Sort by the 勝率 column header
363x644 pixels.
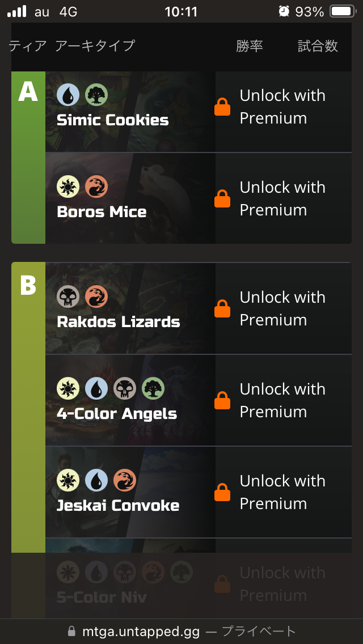[x=250, y=46]
